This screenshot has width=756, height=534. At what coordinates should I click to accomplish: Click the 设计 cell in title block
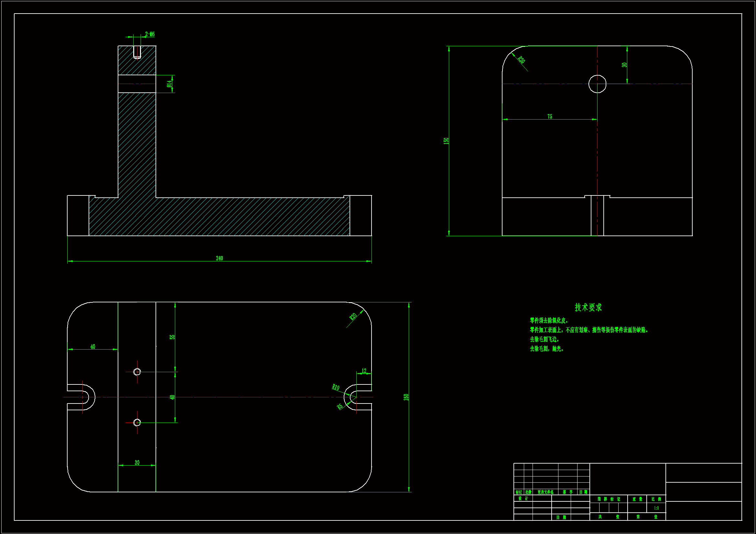click(x=523, y=498)
